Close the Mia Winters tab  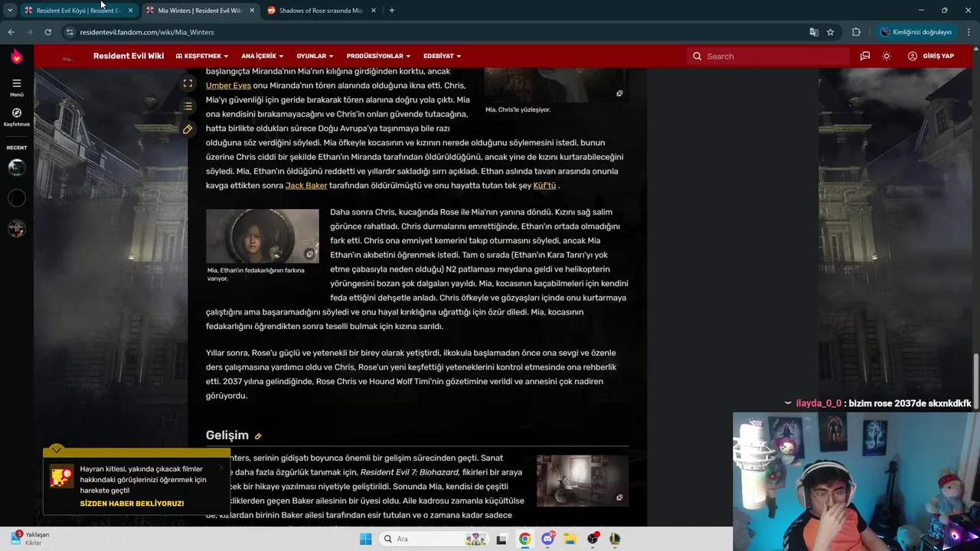[252, 11]
